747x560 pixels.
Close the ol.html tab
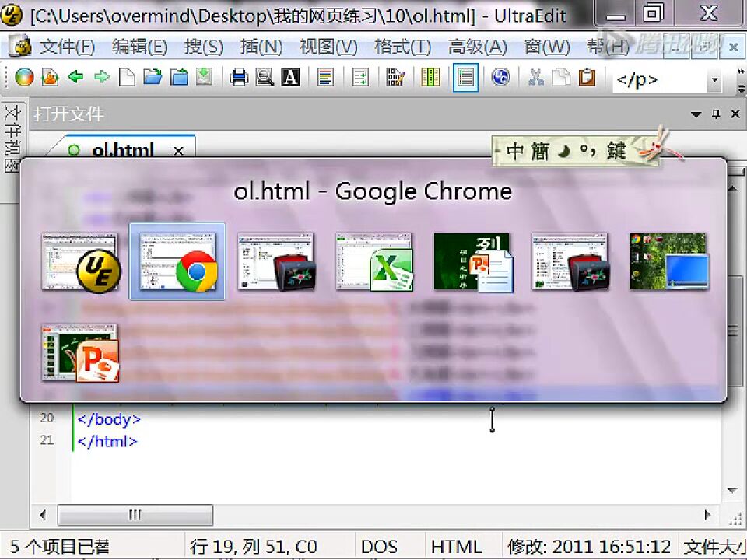point(179,151)
